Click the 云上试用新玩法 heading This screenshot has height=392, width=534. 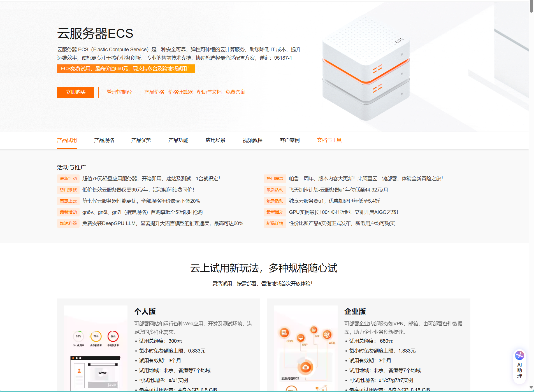(x=264, y=268)
